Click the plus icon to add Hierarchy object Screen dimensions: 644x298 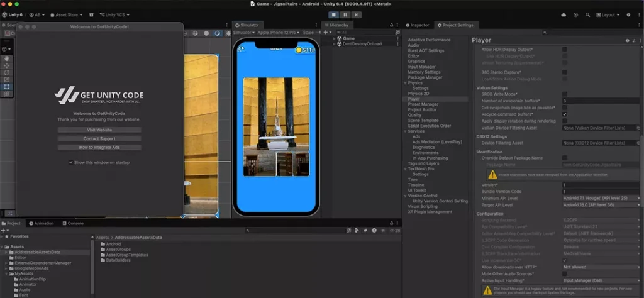click(327, 31)
